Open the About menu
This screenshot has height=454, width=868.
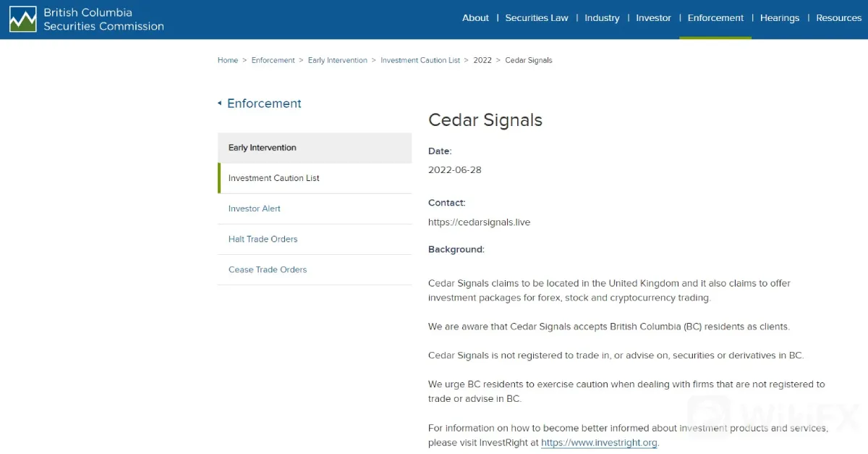pyautogui.click(x=475, y=18)
